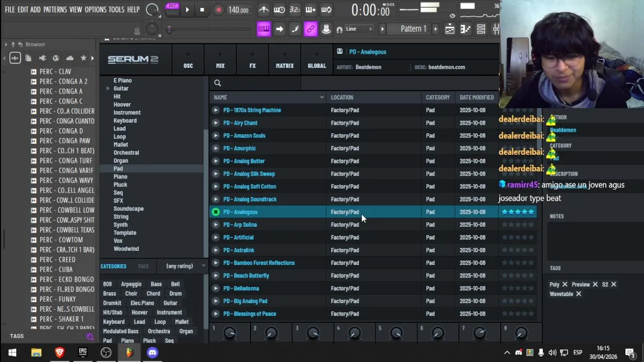Open the Playlist view icon
This screenshot has height=362, width=644.
pos(450,29)
